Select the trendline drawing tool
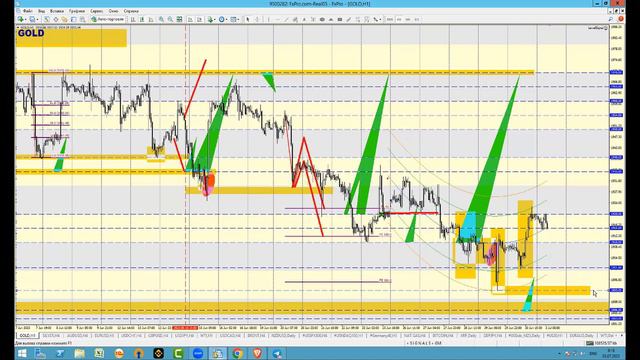 286,19
